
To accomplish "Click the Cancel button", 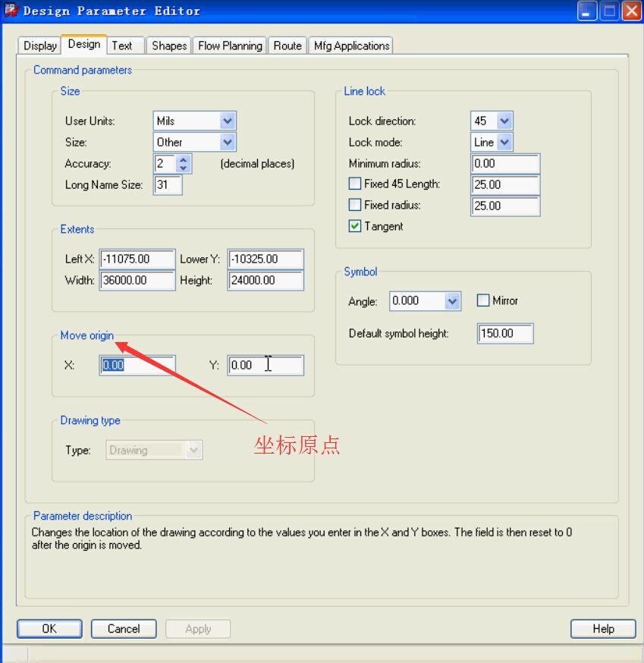I will pyautogui.click(x=124, y=629).
